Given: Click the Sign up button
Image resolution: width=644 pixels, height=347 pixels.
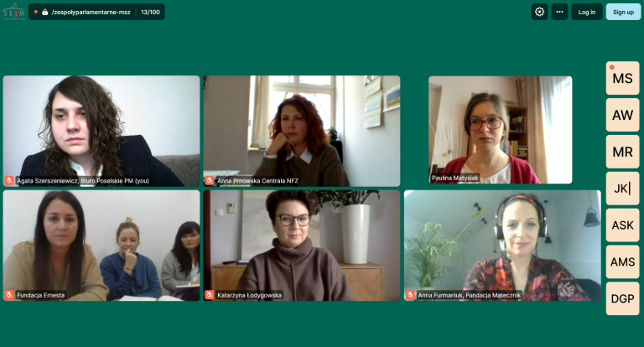Looking at the screenshot, I should [x=623, y=12].
